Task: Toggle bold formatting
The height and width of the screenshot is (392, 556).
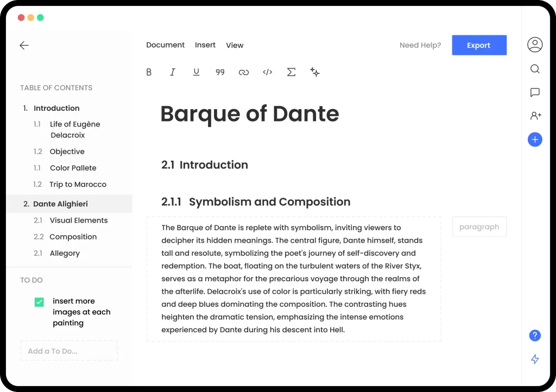Action: pos(148,72)
